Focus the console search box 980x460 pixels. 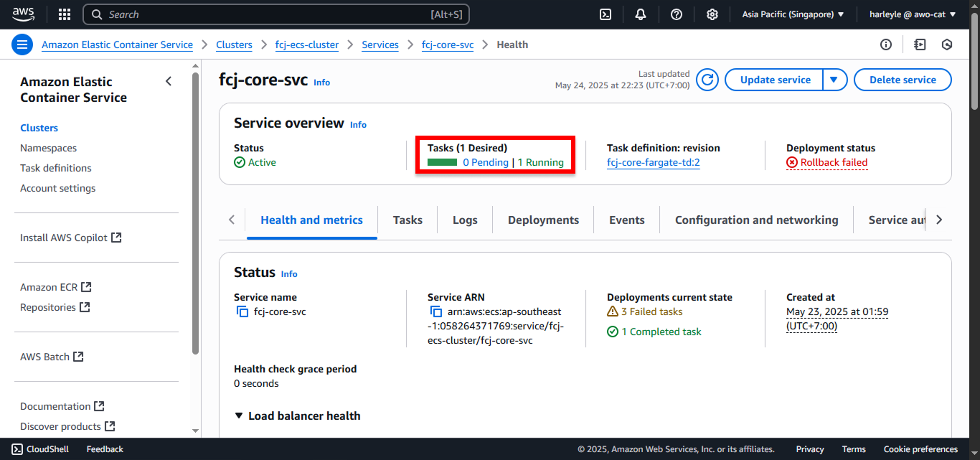point(277,14)
